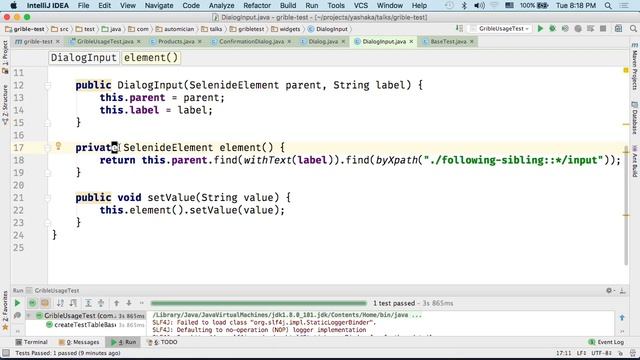
Task: Run with Coverage from the main toolbar
Action: [x=565, y=29]
